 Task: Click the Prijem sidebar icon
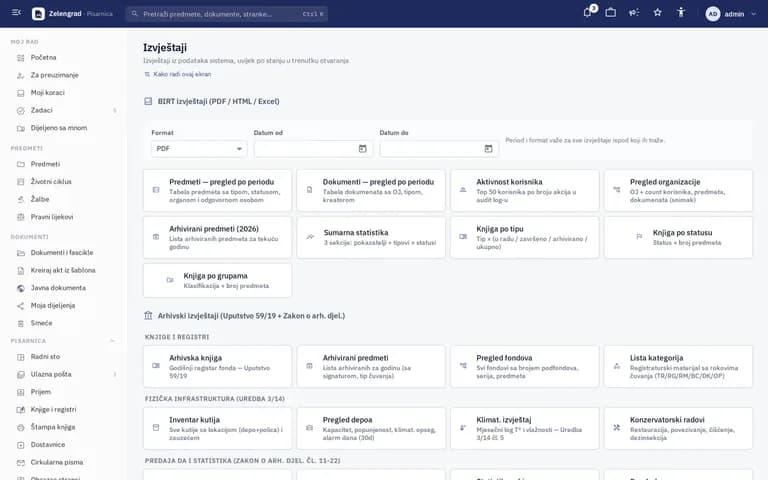point(21,392)
